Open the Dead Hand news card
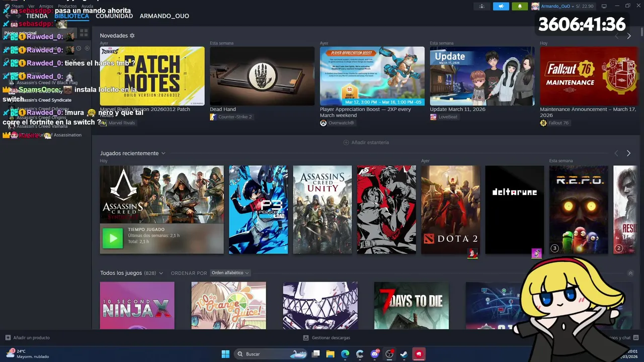This screenshot has width=644, height=362. [x=262, y=76]
